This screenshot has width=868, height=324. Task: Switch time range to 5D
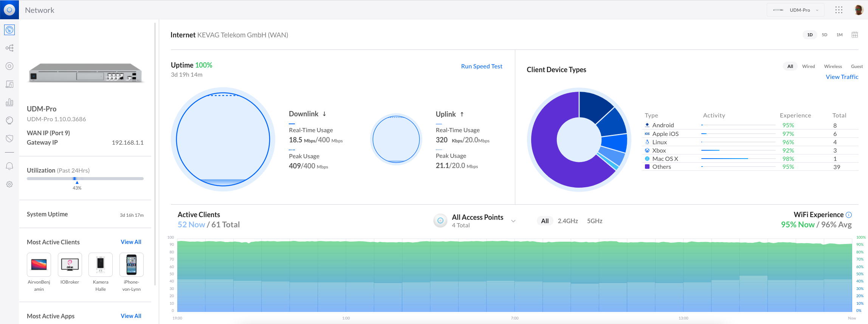coord(825,35)
